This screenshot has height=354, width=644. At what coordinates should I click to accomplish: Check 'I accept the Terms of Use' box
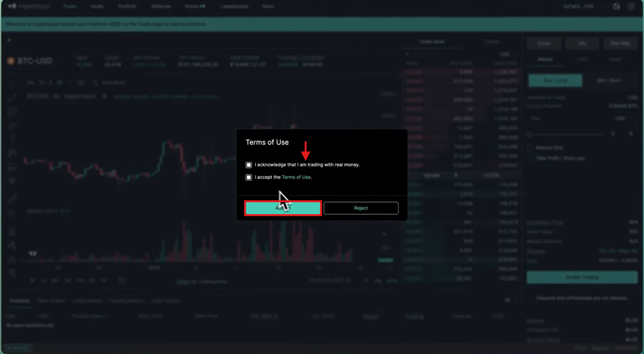click(249, 177)
